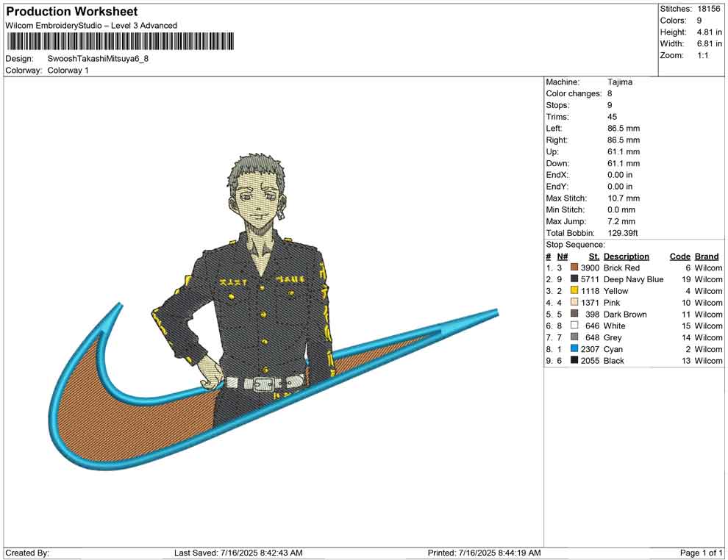Click the barcode under the worksheet title
The width and height of the screenshot is (728, 560).
[121, 41]
